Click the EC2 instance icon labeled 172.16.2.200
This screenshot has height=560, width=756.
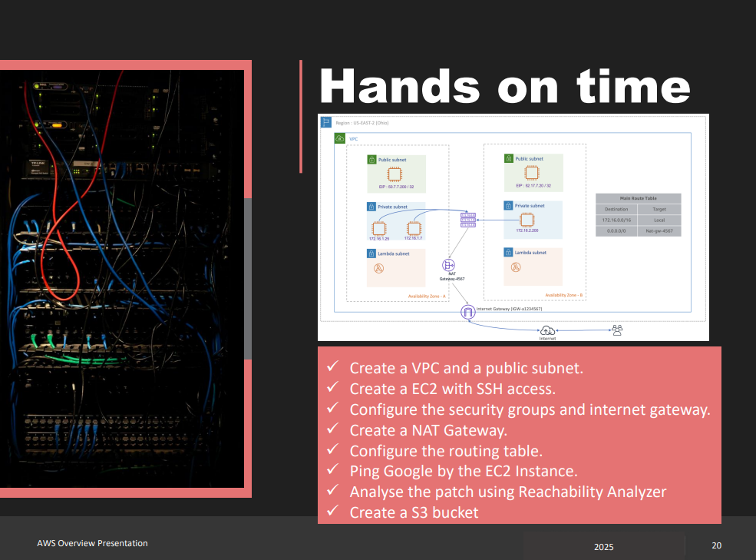click(x=527, y=220)
